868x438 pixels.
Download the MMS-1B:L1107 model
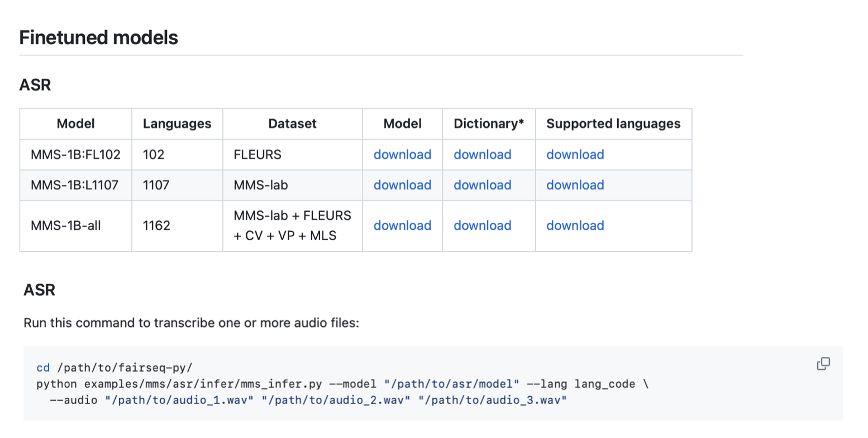tap(402, 185)
